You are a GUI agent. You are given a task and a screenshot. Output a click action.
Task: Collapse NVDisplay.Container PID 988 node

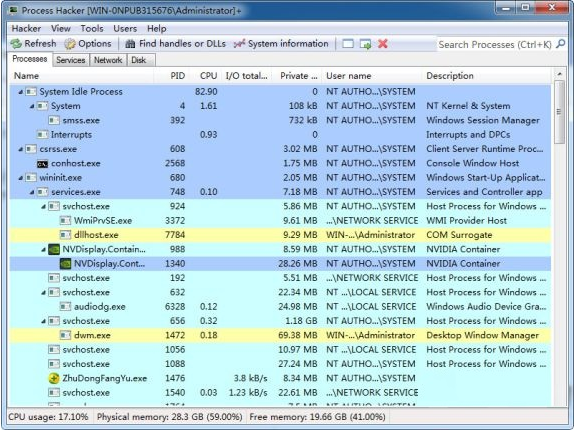pyautogui.click(x=44, y=250)
